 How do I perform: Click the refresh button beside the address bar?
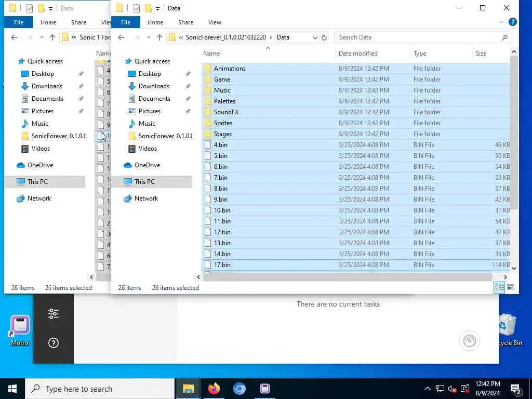324,37
